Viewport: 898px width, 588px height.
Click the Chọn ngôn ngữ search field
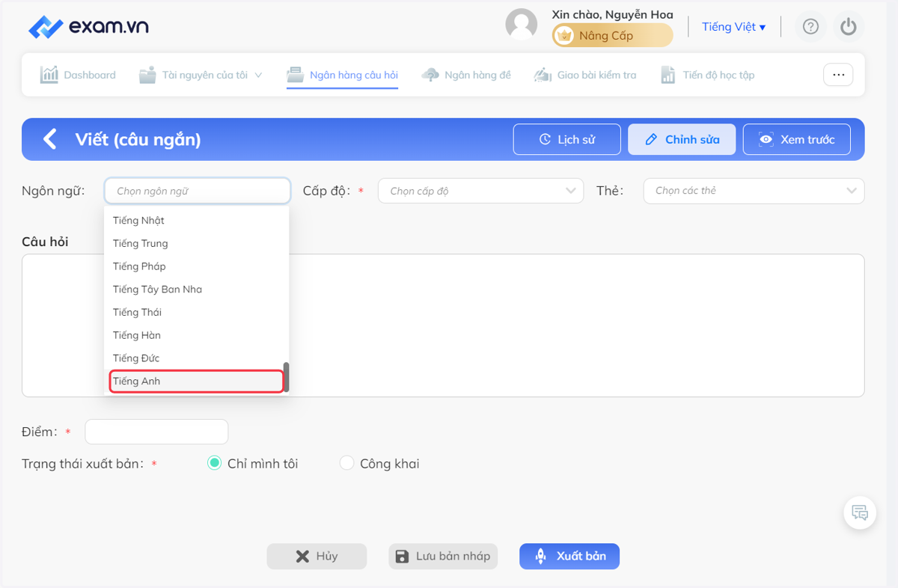pyautogui.click(x=198, y=191)
